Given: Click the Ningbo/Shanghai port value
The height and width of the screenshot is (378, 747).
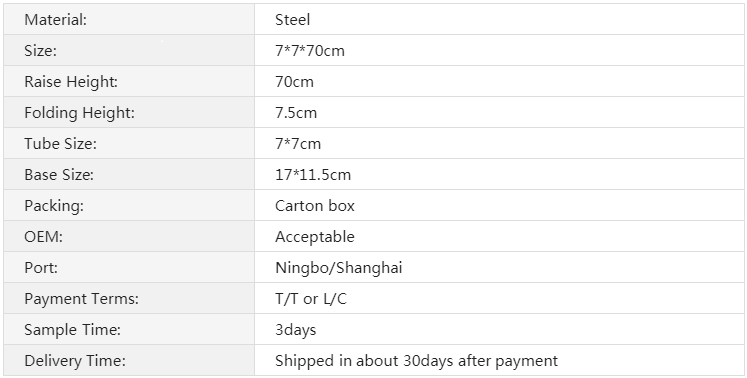Looking at the screenshot, I should (339, 268).
